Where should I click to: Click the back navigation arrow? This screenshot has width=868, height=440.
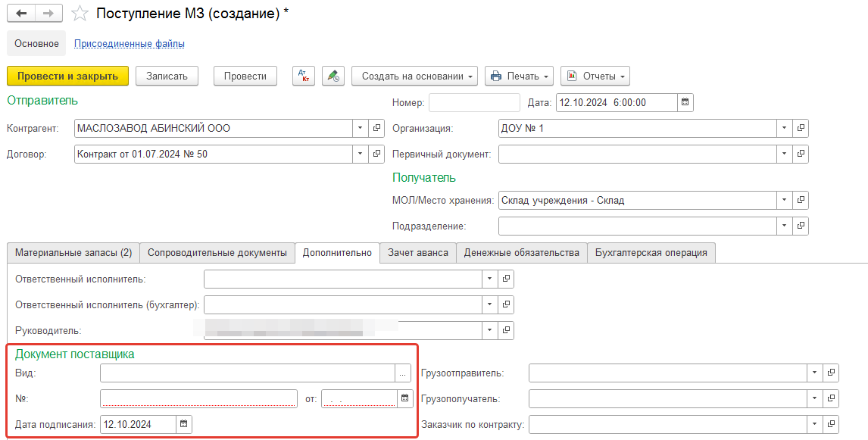pyautogui.click(x=21, y=14)
